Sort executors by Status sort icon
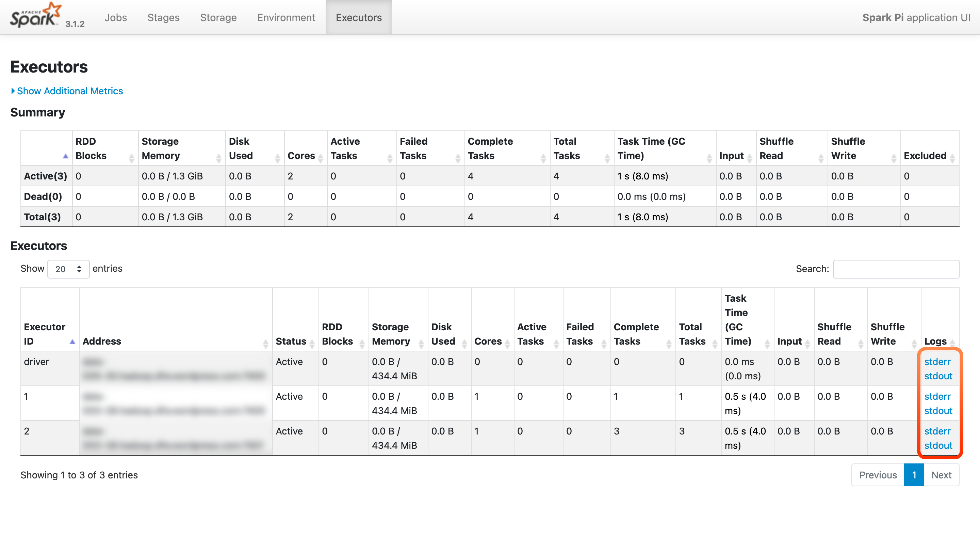 pos(312,344)
